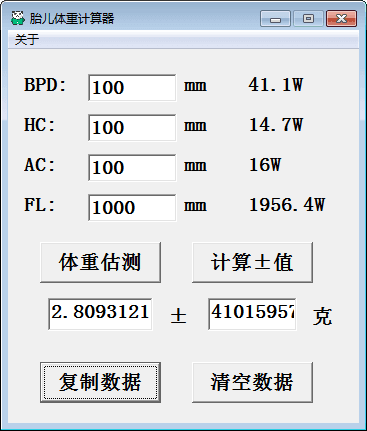Click the 1956.4W value next to FL
Viewport: 367px width, 431px height.
pos(287,205)
